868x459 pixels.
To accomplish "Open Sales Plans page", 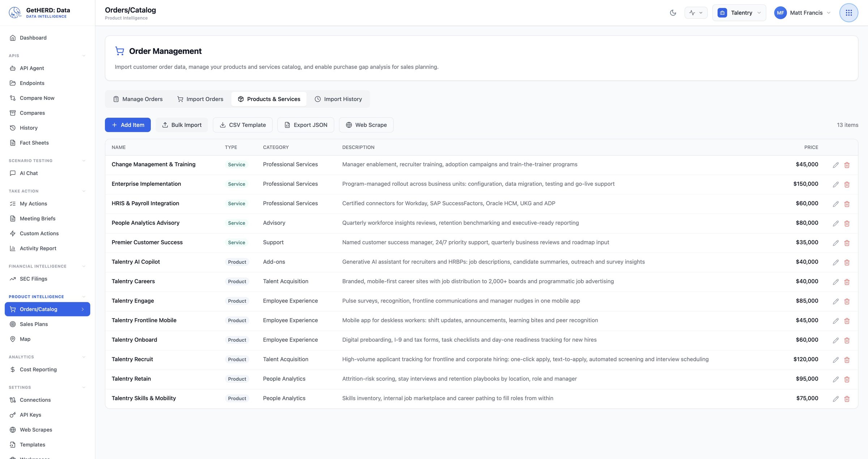I will click(x=47, y=324).
